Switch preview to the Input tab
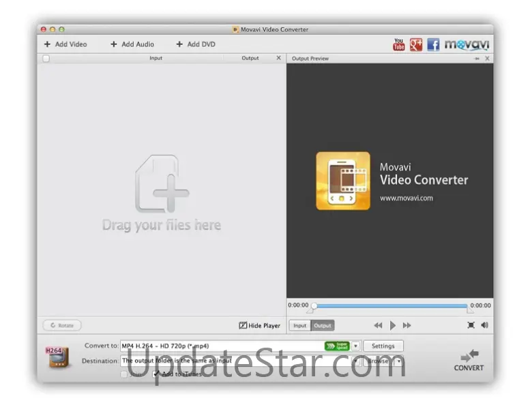The height and width of the screenshot is (407, 532). (x=299, y=326)
